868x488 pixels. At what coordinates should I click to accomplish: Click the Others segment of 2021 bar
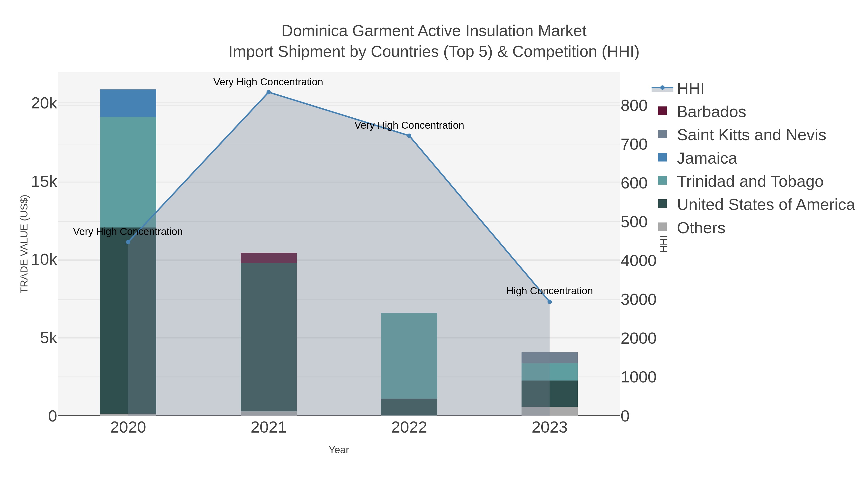tap(269, 413)
